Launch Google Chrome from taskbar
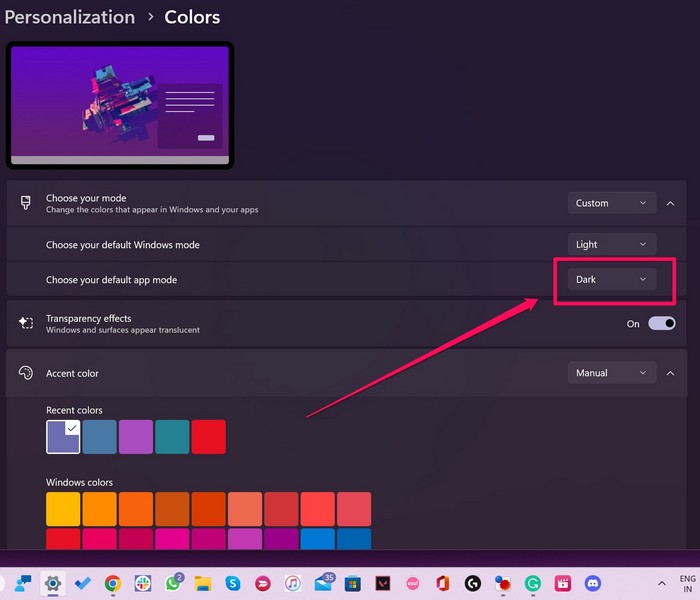The image size is (700, 600). pos(113,583)
